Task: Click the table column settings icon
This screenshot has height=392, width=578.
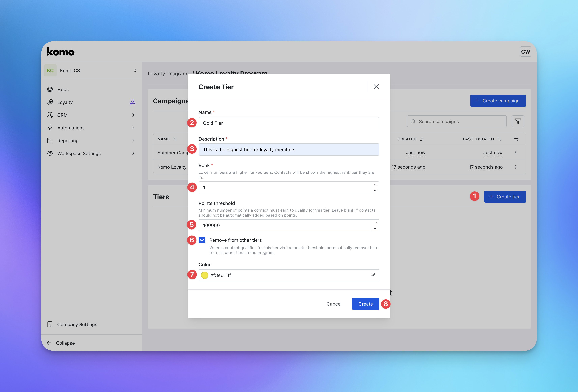Action: (x=516, y=139)
